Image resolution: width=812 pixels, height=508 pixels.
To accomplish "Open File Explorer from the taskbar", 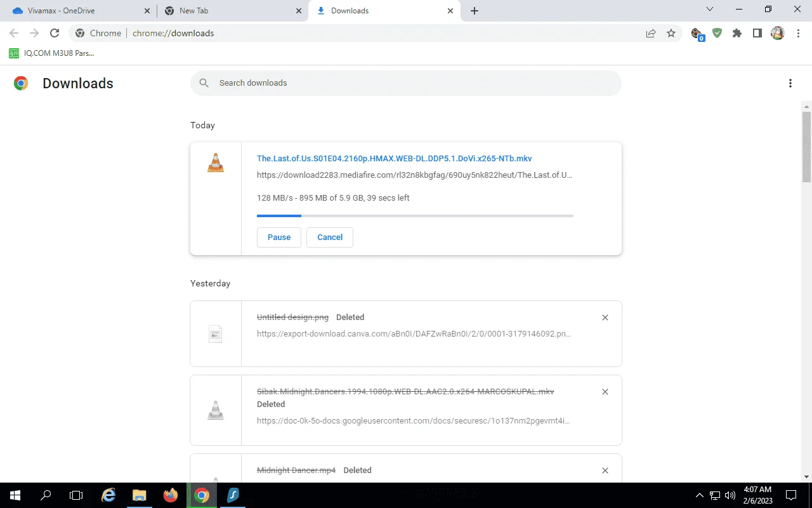I will click(140, 495).
